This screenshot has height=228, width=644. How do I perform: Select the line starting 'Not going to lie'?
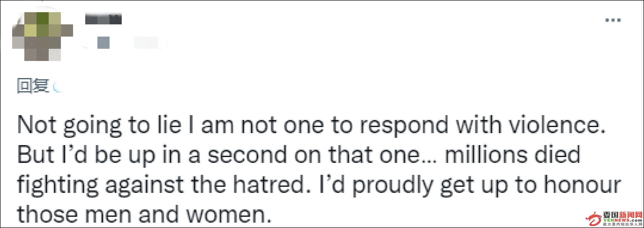[x=311, y=125]
